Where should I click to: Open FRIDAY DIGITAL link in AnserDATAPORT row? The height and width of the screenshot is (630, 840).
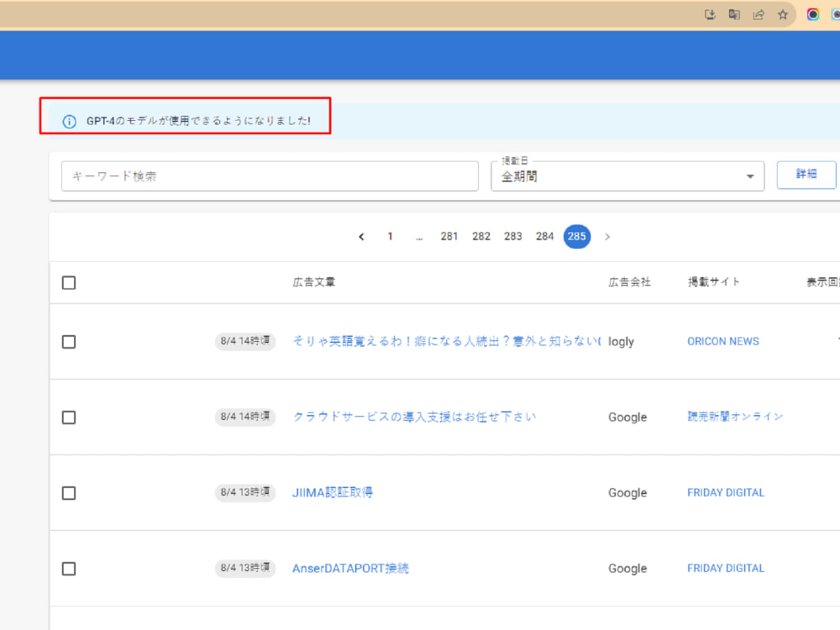click(726, 568)
